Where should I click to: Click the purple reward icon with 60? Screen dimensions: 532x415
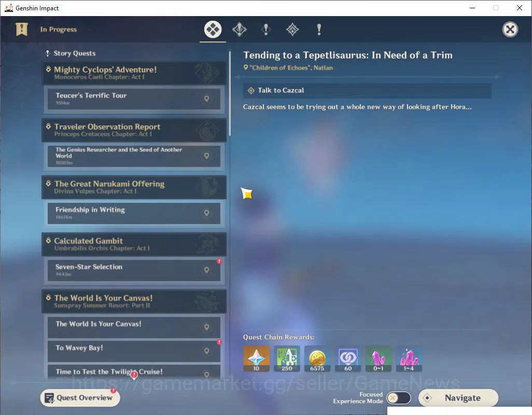(348, 358)
